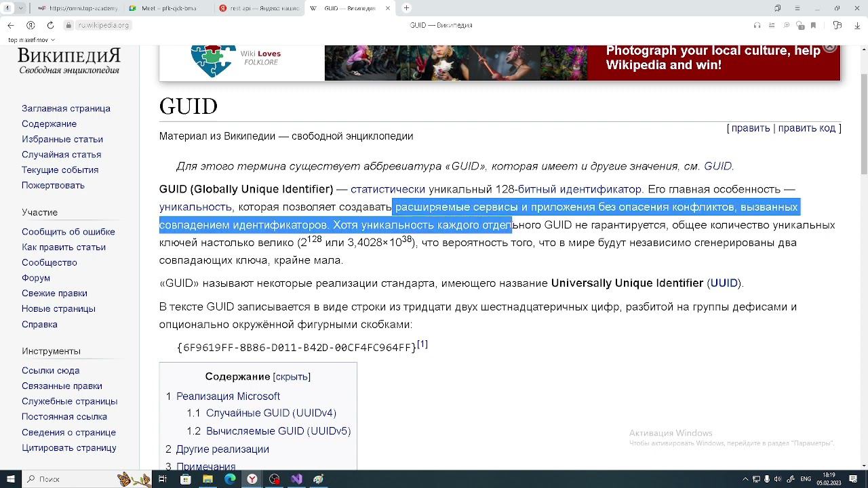Open Связанные правки
The height and width of the screenshot is (488, 868).
pyautogui.click(x=62, y=386)
